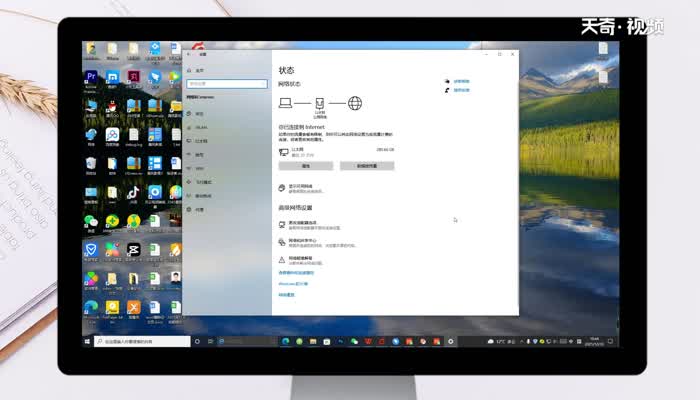The height and width of the screenshot is (400, 700).
Task: Open the green WeChat desktop icon
Action: [x=91, y=221]
